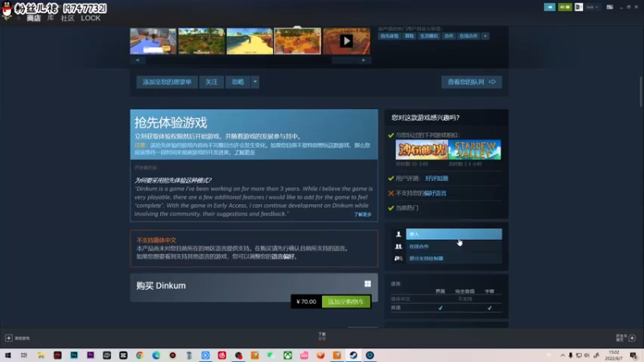Click the right arrow of thumbnail strip
The width and height of the screenshot is (644, 362).
click(x=364, y=60)
